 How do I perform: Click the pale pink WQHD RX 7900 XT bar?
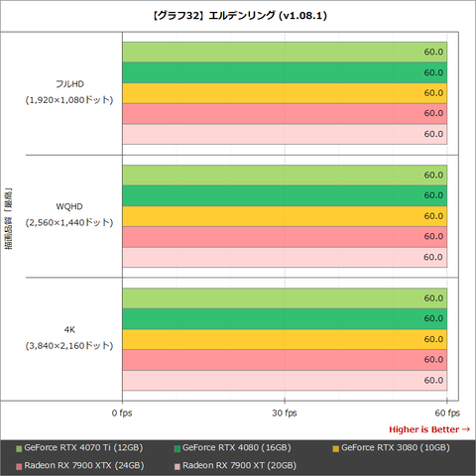(x=285, y=257)
